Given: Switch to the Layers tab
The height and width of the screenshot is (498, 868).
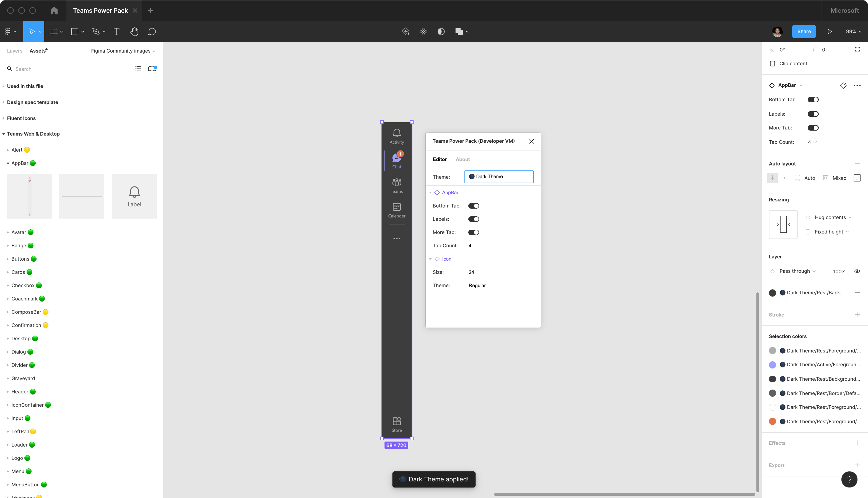Looking at the screenshot, I should [x=15, y=51].
